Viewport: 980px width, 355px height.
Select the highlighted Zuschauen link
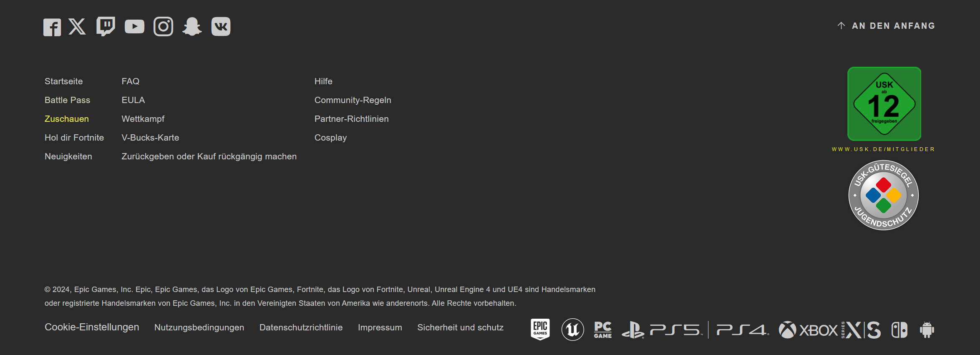click(x=67, y=119)
